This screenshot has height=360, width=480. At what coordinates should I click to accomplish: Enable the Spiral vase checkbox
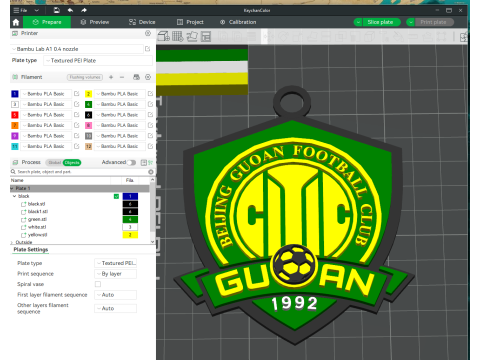coord(98,284)
